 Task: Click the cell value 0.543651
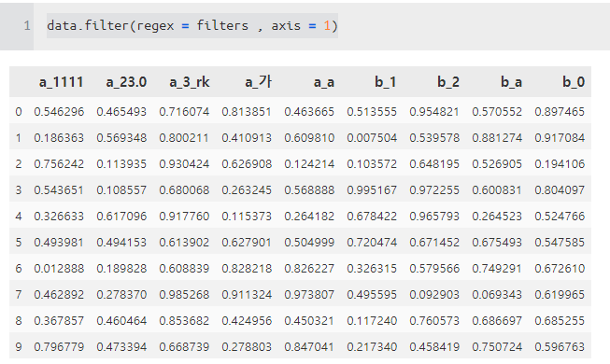point(59,189)
